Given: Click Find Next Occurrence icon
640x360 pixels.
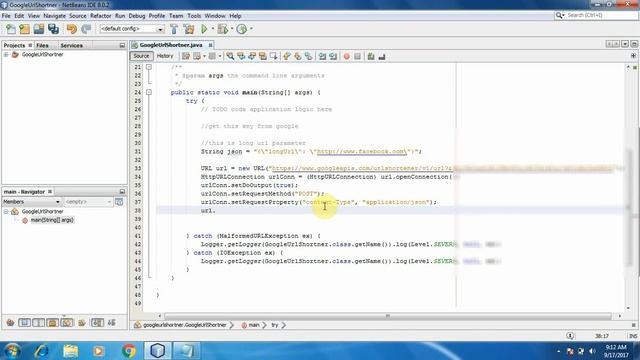Looking at the screenshot, I should point(252,56).
